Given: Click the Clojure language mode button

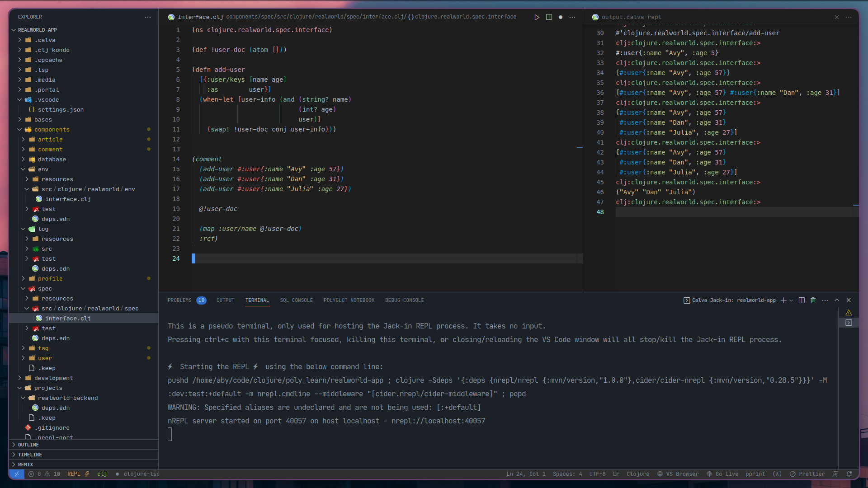Looking at the screenshot, I should pyautogui.click(x=637, y=474).
